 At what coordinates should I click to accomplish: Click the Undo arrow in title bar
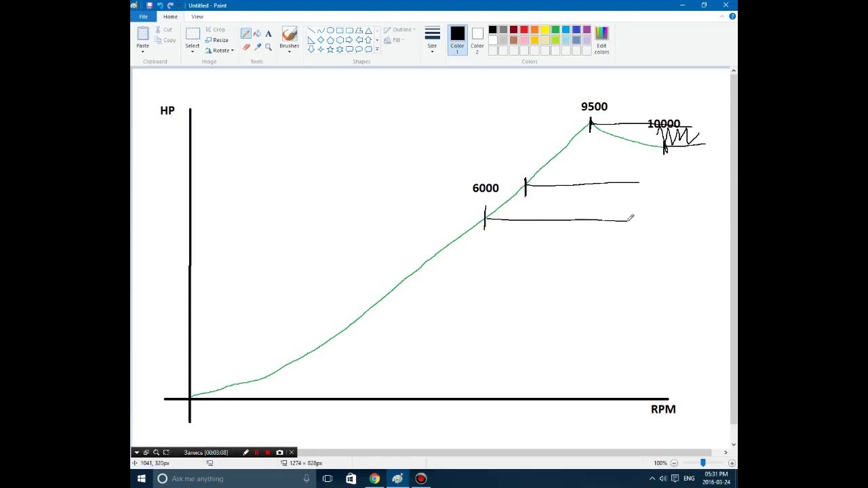(159, 5)
